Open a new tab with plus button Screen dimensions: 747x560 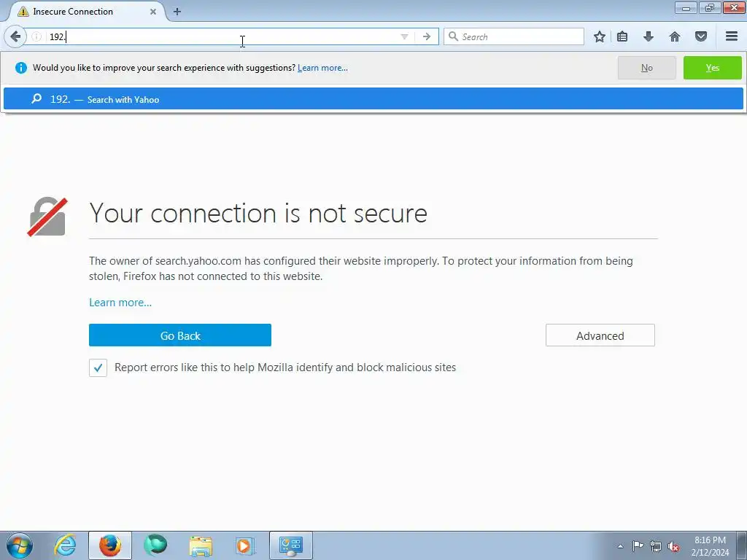pos(177,12)
